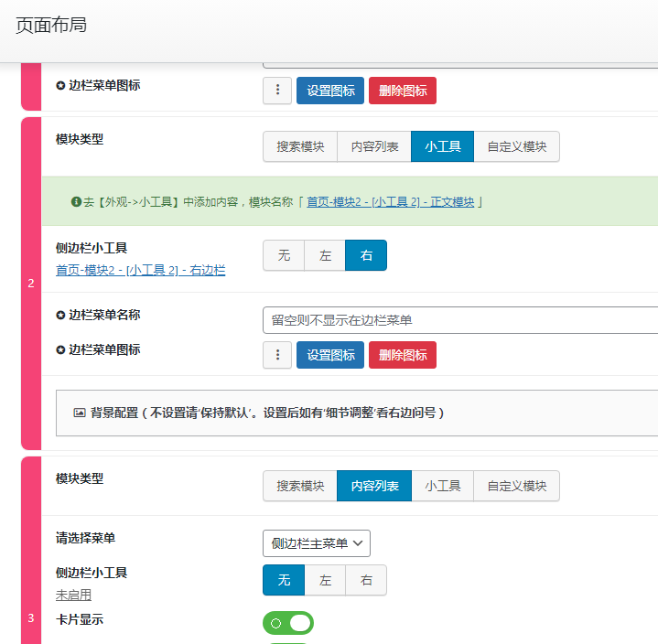This screenshot has height=644, width=658.
Task: Click the three-dot icon preview in module 2
Action: point(277,355)
